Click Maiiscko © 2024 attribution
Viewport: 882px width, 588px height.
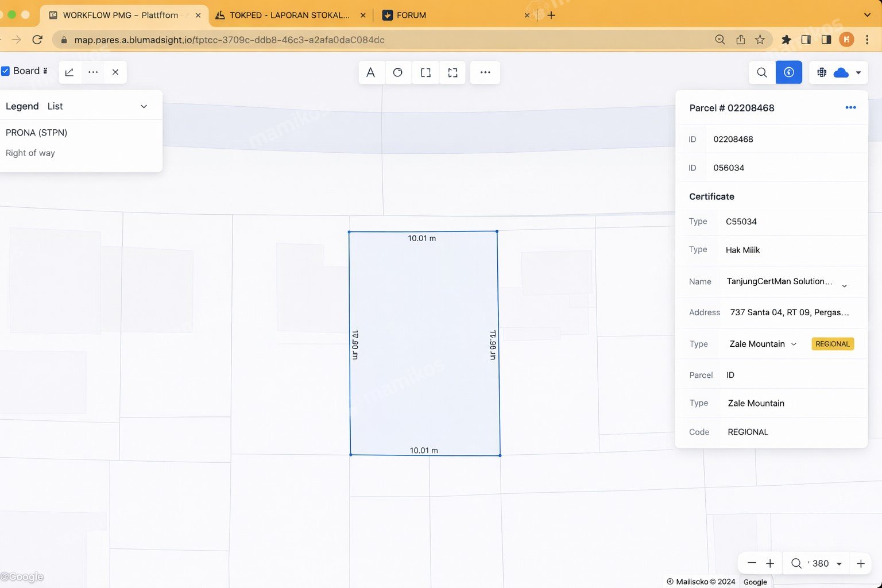(x=701, y=582)
